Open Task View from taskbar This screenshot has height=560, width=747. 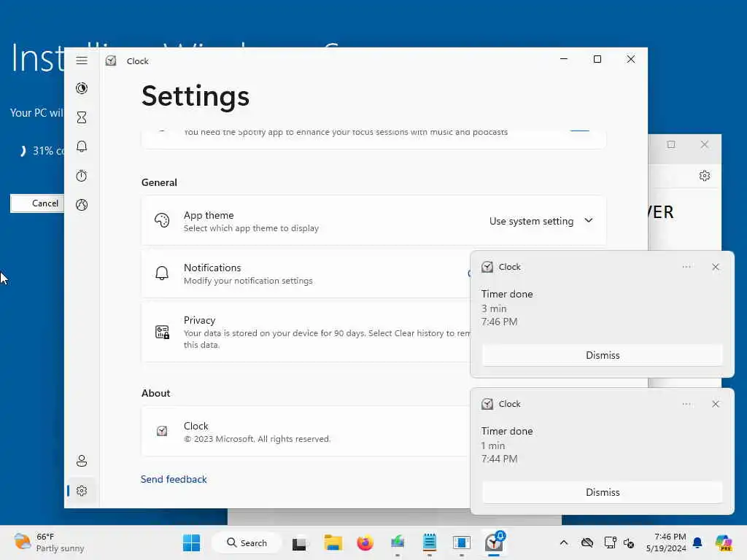point(299,542)
